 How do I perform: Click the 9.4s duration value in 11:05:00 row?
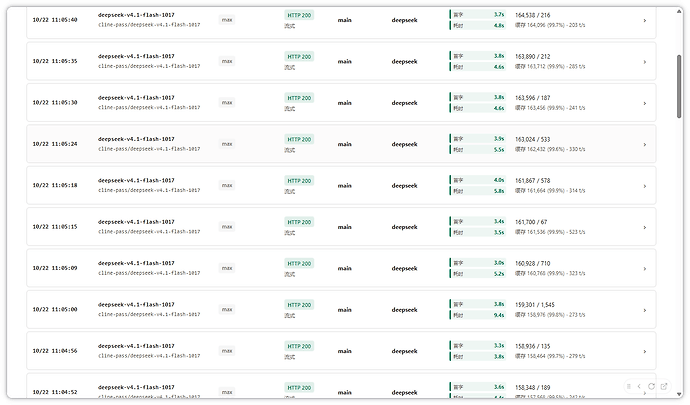[x=499, y=315]
